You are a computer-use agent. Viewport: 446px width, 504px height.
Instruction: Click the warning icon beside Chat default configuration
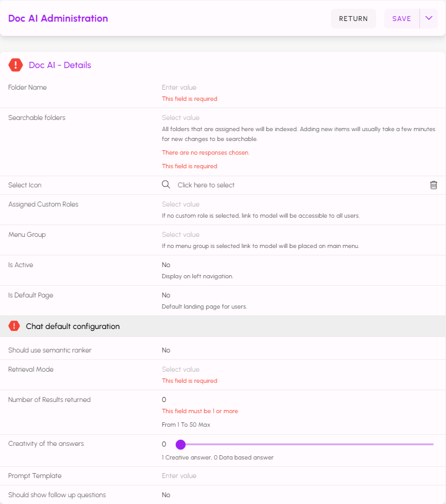coord(14,327)
